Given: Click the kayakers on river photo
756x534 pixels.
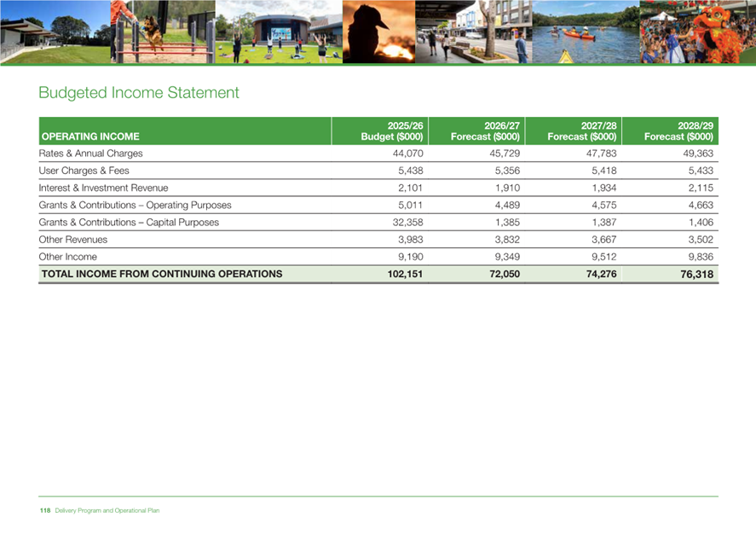Looking at the screenshot, I should click(x=586, y=32).
